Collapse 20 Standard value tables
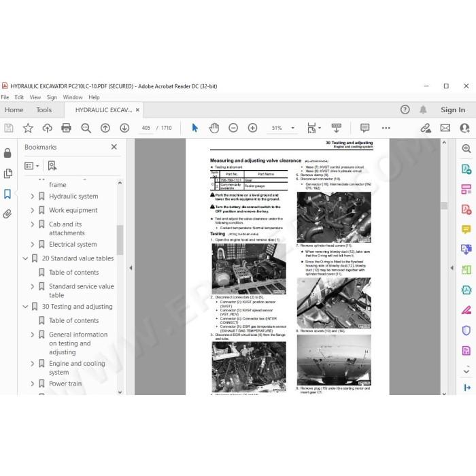 click(x=26, y=258)
